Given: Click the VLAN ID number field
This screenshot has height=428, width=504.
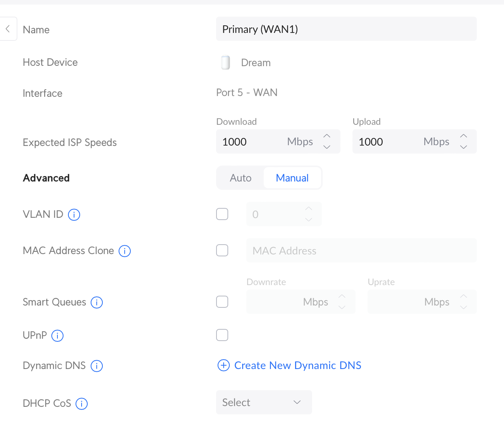Looking at the screenshot, I should click(284, 214).
